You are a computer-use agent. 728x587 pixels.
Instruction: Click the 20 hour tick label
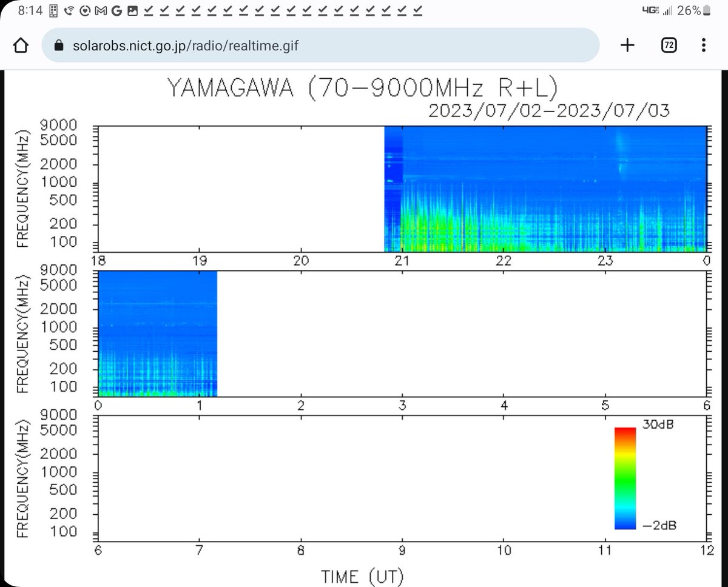pos(301,261)
